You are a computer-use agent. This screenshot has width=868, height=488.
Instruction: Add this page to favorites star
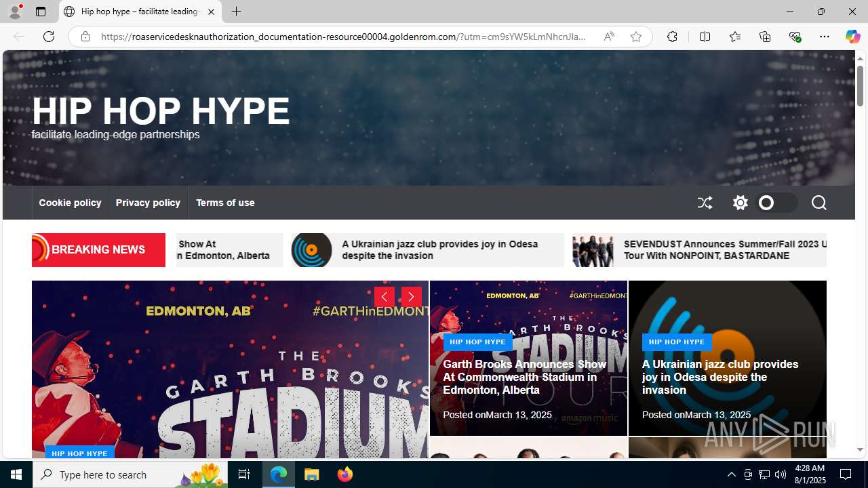click(635, 37)
